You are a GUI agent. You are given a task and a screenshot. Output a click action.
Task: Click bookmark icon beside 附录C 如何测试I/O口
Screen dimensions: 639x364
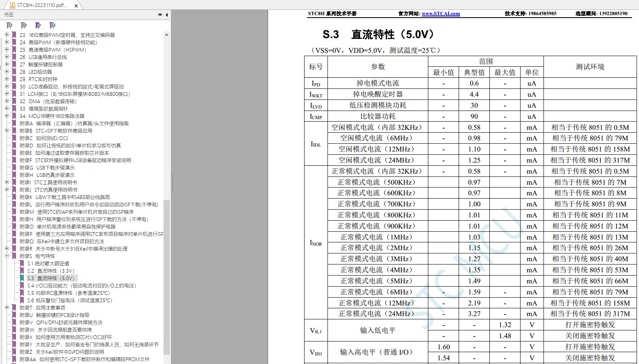tap(14, 138)
